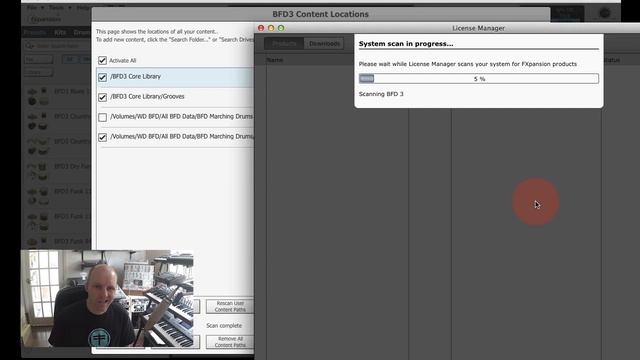Click the FXpansion logo in BFD3
Viewport: 640px width, 360px height.
pyautogui.click(x=46, y=19)
